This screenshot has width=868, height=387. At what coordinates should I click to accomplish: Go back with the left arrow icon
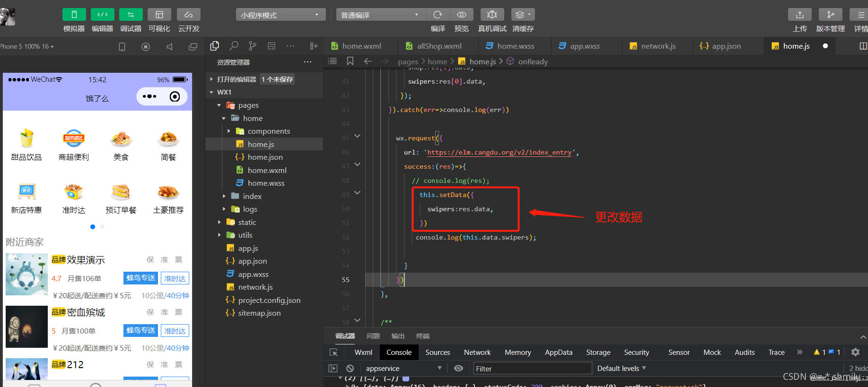pyautogui.click(x=368, y=61)
